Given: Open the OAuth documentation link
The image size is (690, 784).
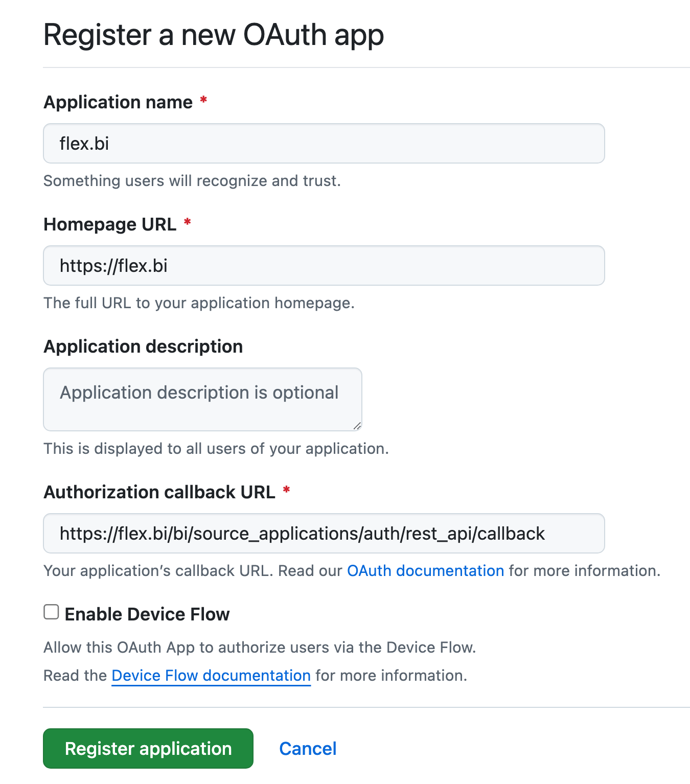Looking at the screenshot, I should (x=426, y=570).
